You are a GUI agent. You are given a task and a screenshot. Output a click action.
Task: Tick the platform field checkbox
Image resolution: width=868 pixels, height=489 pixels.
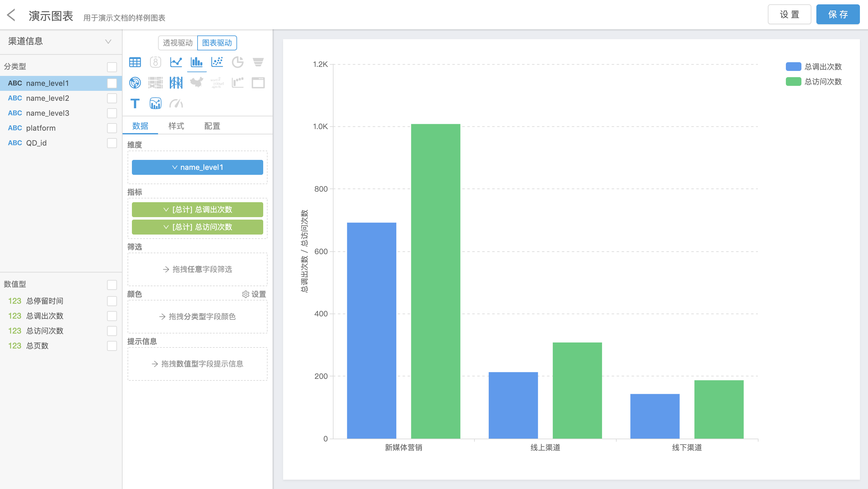[112, 128]
